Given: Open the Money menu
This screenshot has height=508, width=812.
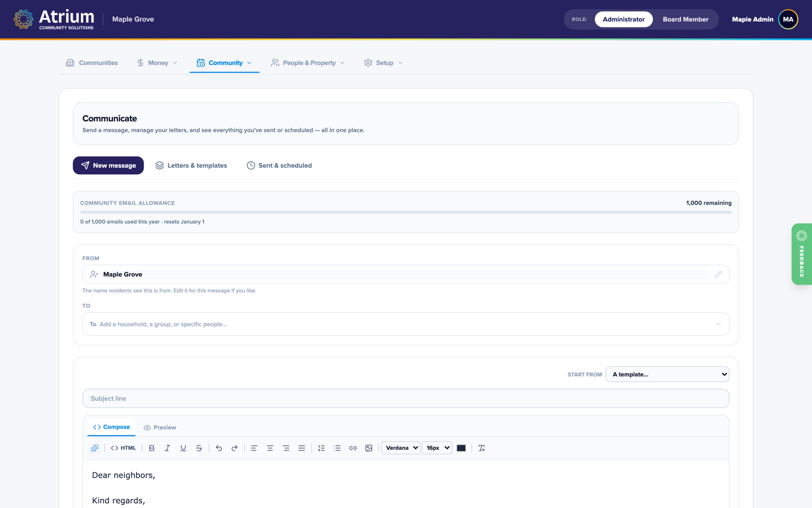Looking at the screenshot, I should coord(157,63).
